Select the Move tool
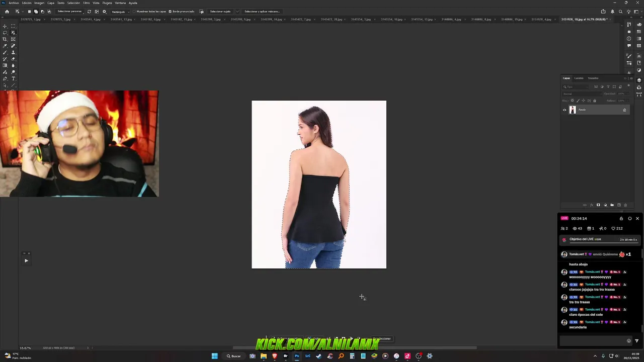 point(5,26)
